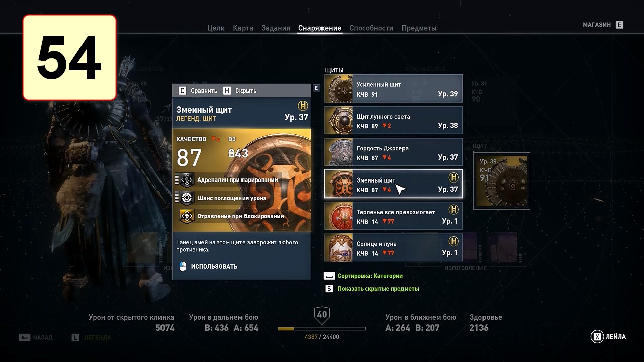Select the Солнце и луна shield icon

tap(339, 248)
